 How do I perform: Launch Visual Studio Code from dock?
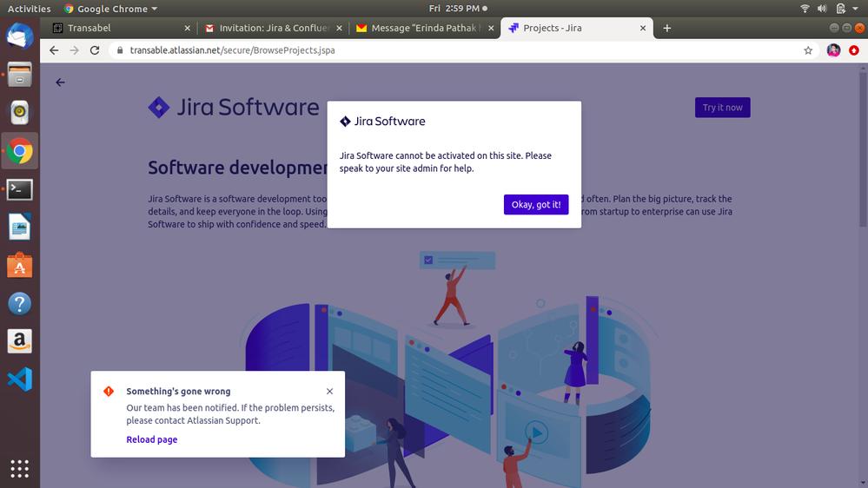[x=19, y=379]
